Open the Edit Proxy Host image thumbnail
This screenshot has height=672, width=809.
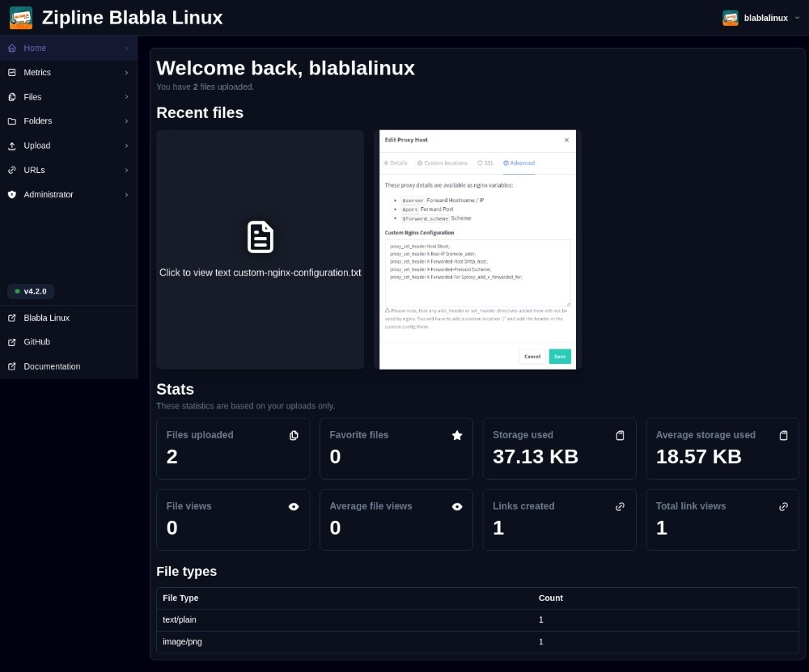pyautogui.click(x=477, y=249)
